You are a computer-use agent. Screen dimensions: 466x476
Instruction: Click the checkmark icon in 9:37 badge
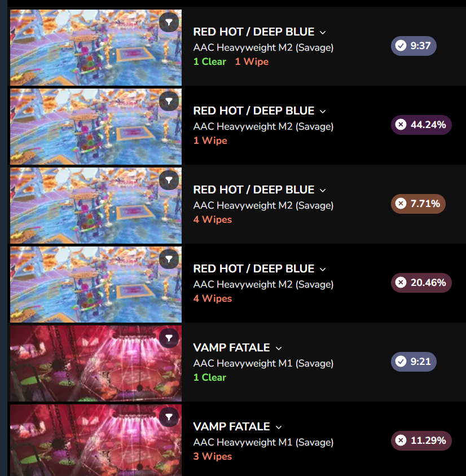click(x=401, y=46)
